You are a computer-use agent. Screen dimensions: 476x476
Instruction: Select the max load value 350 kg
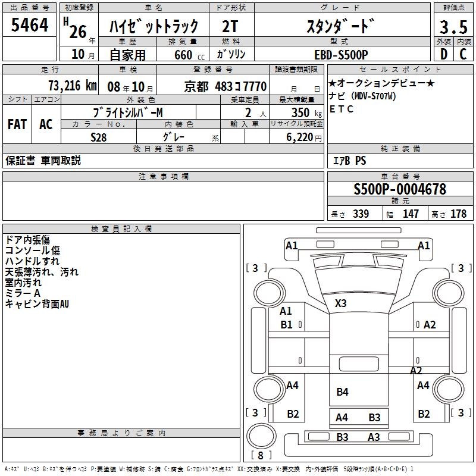[x=306, y=112]
